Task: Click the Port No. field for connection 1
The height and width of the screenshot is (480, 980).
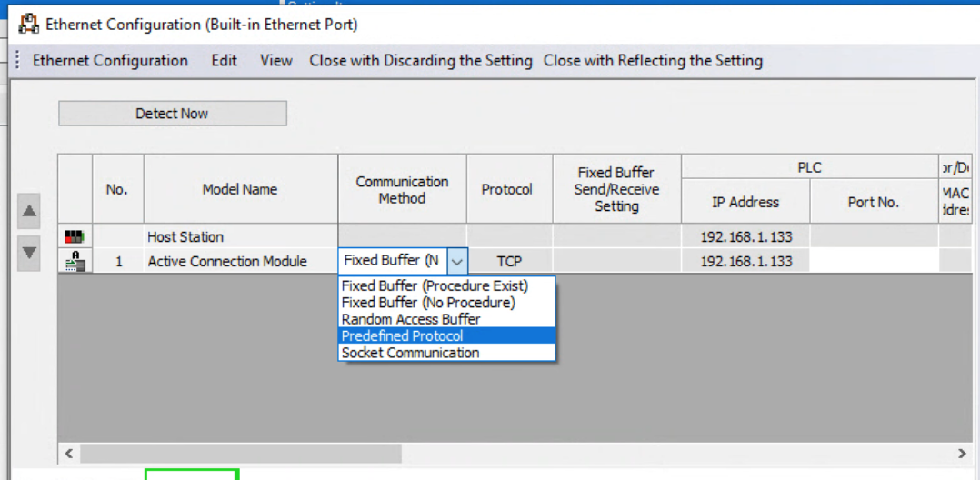Action: [x=874, y=261]
